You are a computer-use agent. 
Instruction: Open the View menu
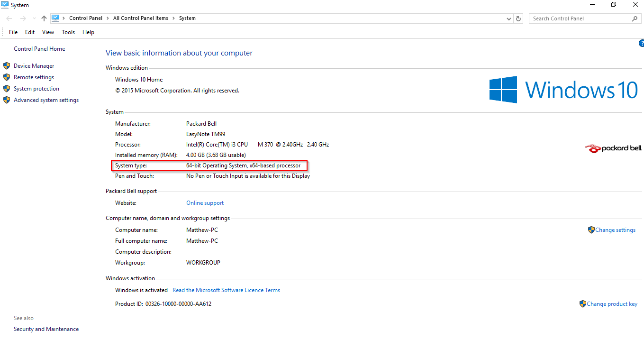click(x=48, y=32)
